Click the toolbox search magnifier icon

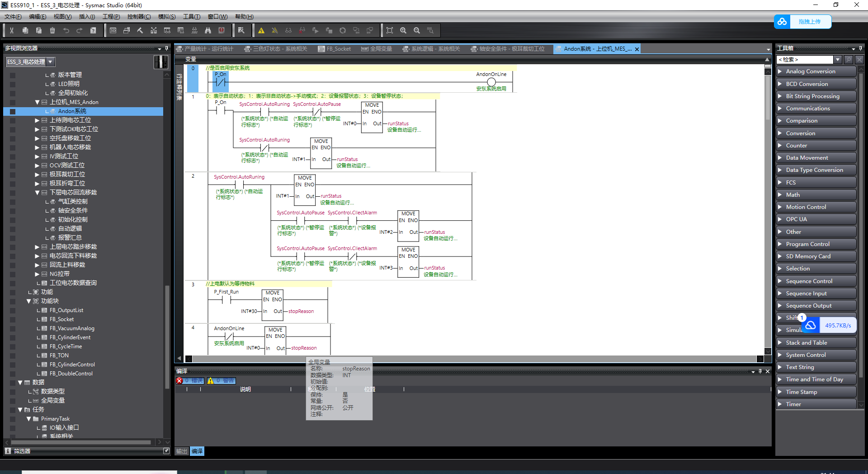[849, 60]
